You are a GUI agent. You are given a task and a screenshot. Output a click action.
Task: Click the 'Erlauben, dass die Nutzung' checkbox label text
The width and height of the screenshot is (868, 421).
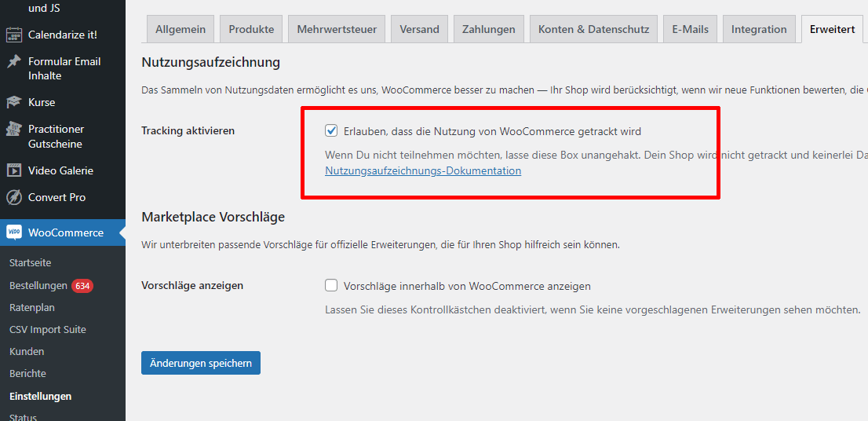point(492,132)
